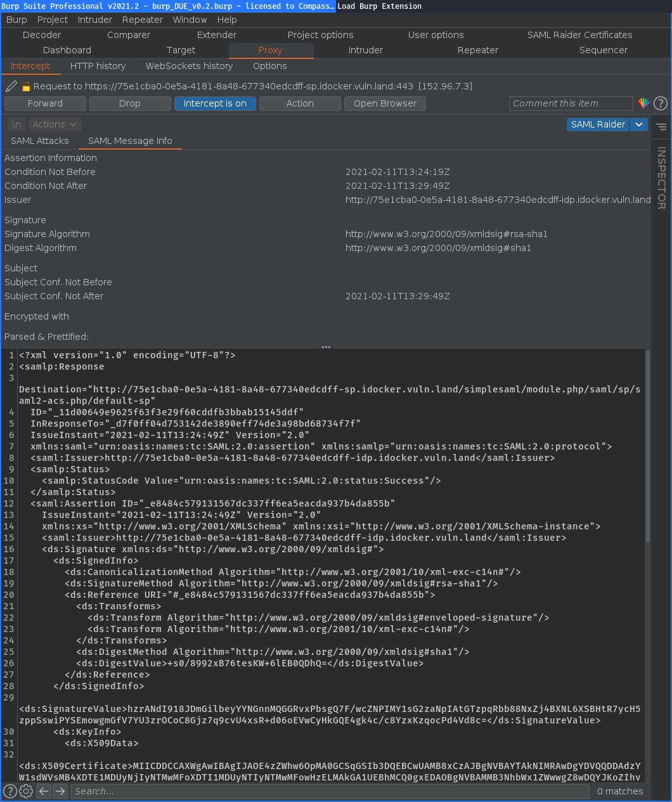The height and width of the screenshot is (802, 672).
Task: Click the Issuer URL value
Action: pyautogui.click(x=498, y=200)
